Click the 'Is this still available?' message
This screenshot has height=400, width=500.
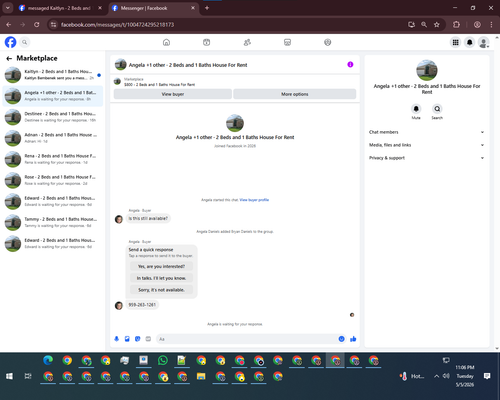pyautogui.click(x=148, y=218)
